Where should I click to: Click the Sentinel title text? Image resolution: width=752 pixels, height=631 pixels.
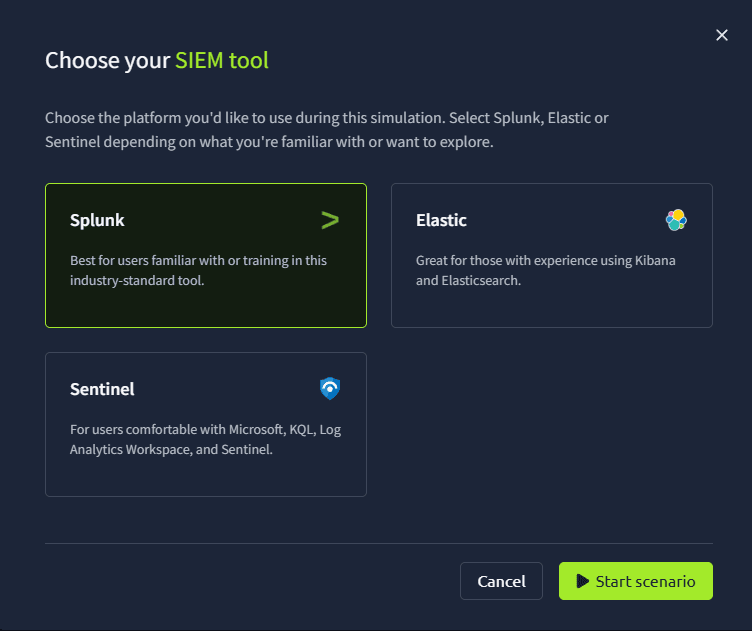coord(102,389)
